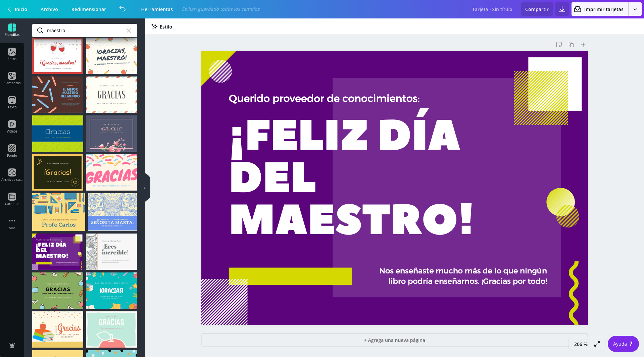This screenshot has width=644, height=357.
Task: Open the Elementos sidebar panel
Action: point(12,79)
